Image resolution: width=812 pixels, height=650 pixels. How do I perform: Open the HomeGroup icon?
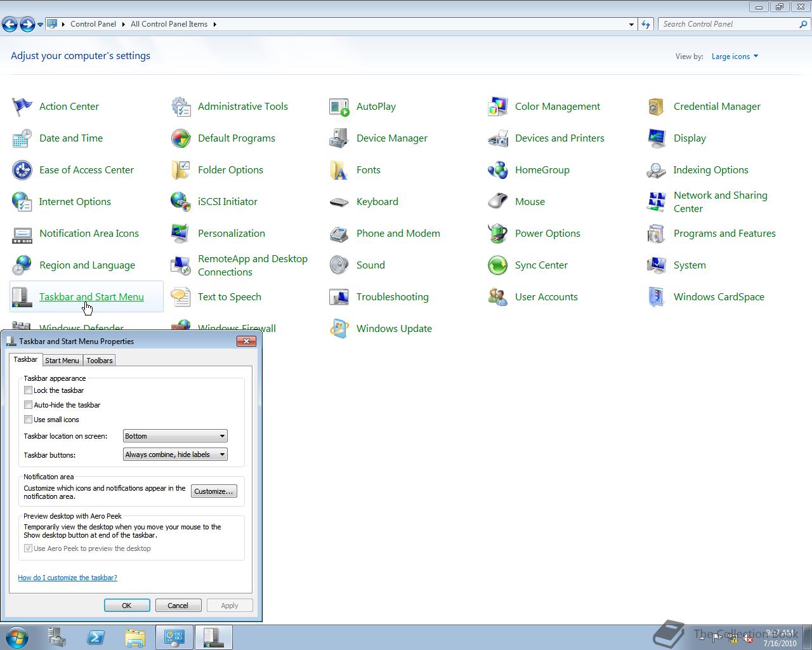tap(498, 170)
